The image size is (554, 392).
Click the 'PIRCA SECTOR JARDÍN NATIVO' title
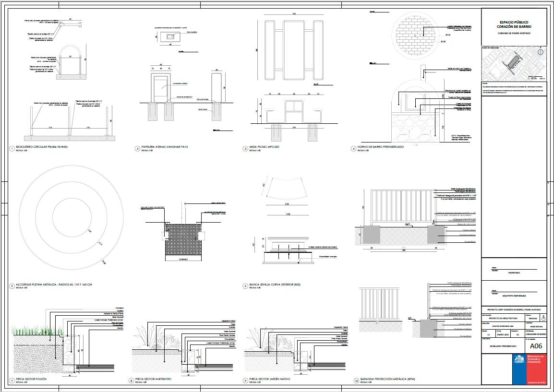point(270,379)
